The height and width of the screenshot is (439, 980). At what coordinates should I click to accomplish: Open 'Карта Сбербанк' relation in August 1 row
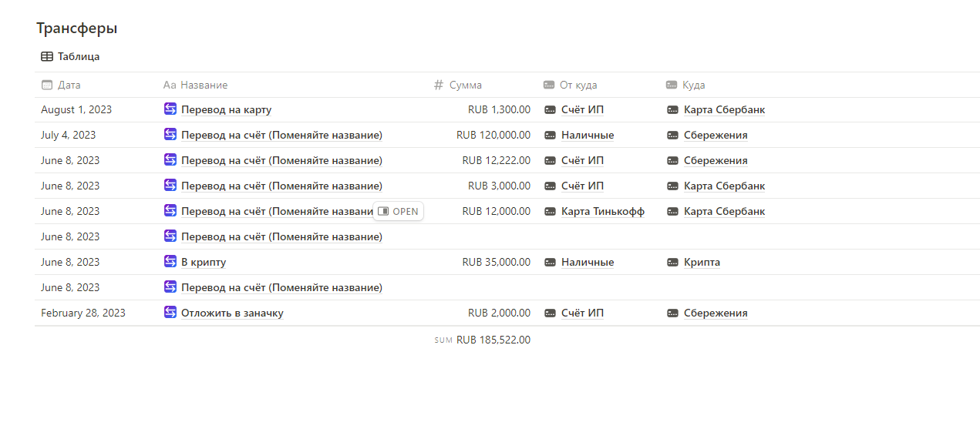tap(724, 110)
